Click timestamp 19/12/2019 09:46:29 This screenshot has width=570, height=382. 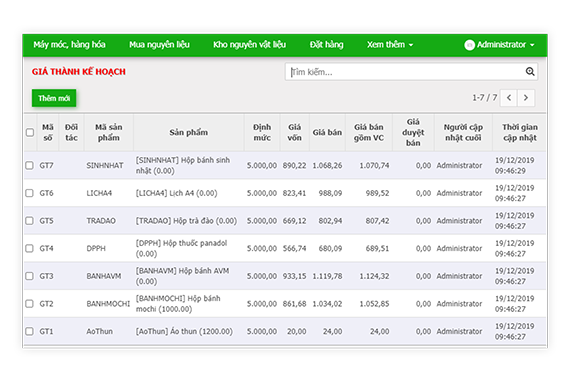514,165
